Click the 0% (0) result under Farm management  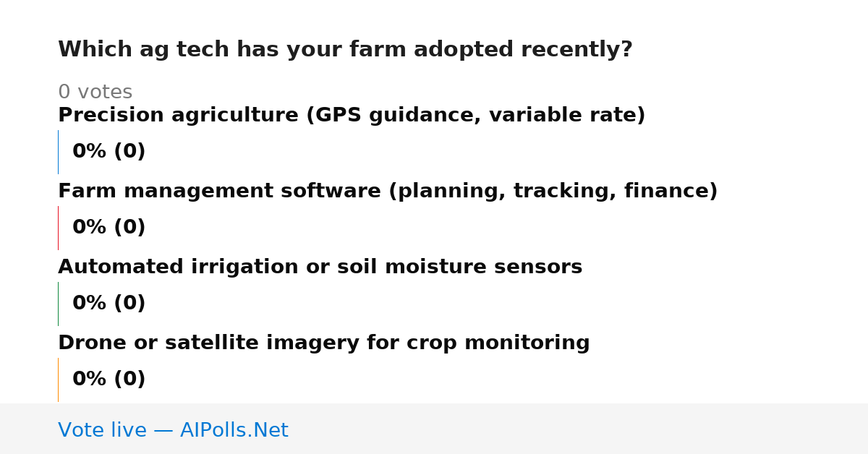coord(109,228)
